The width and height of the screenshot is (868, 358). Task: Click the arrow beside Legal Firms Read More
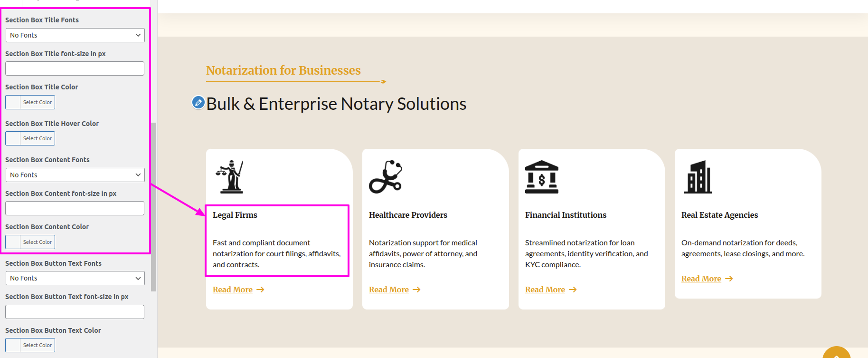coord(260,290)
